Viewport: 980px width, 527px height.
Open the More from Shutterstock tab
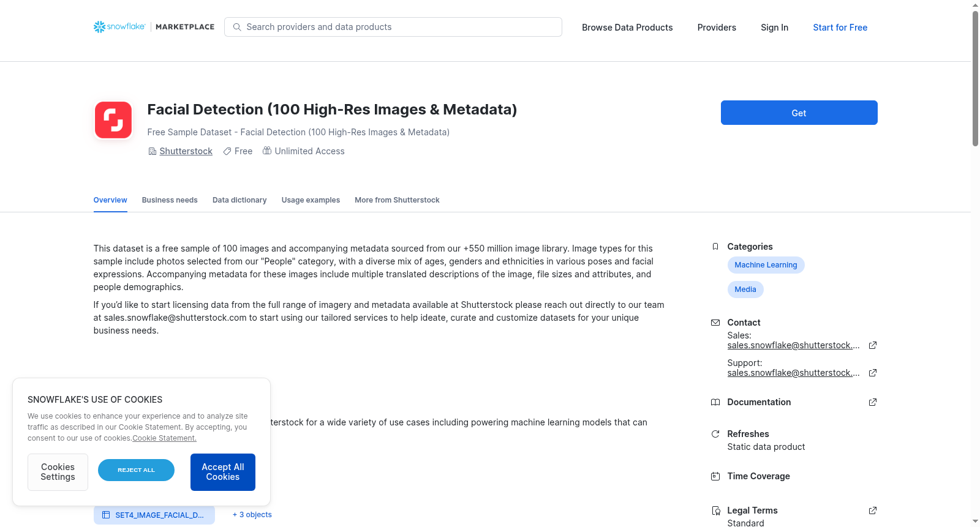pos(397,200)
